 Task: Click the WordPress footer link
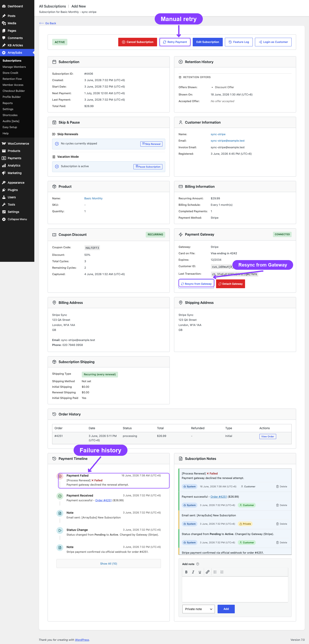[x=82, y=640]
